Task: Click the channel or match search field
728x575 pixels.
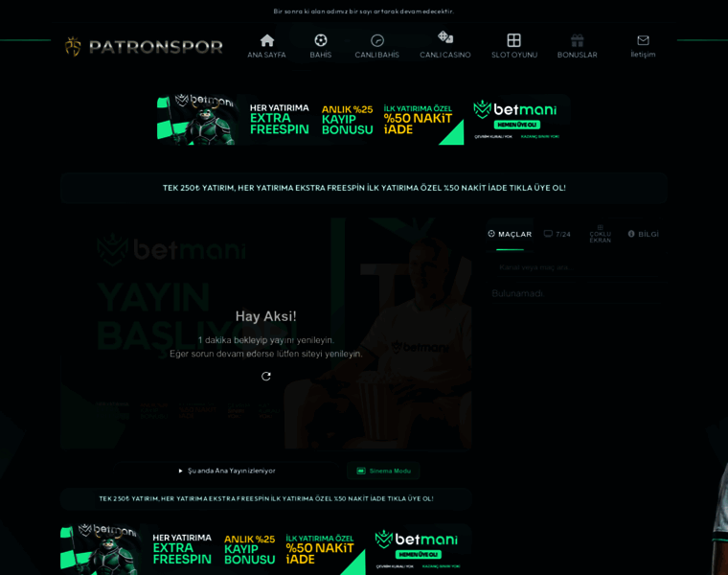Action: pos(576,267)
